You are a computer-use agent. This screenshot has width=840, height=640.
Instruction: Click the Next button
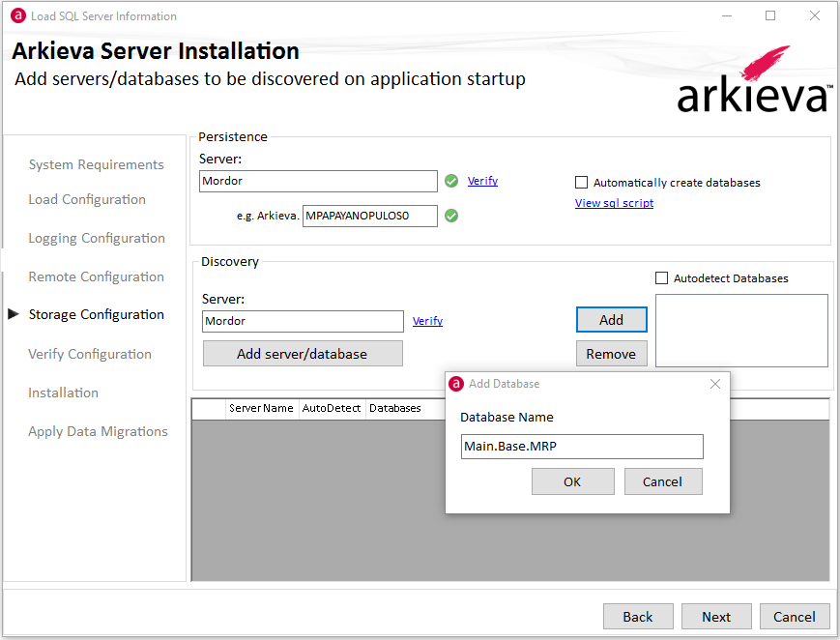pyautogui.click(x=716, y=617)
